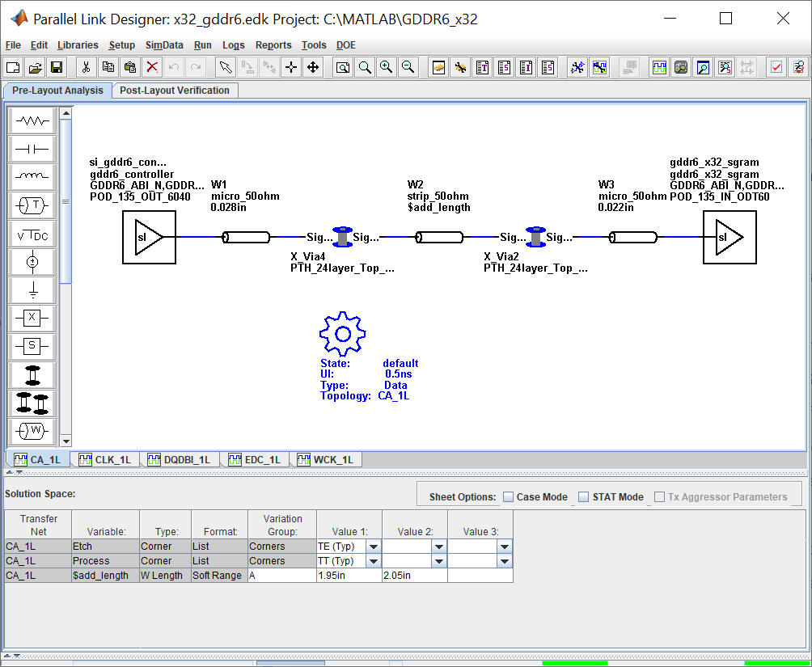Open the Libraries menu
The width and height of the screenshot is (812, 667).
(78, 45)
